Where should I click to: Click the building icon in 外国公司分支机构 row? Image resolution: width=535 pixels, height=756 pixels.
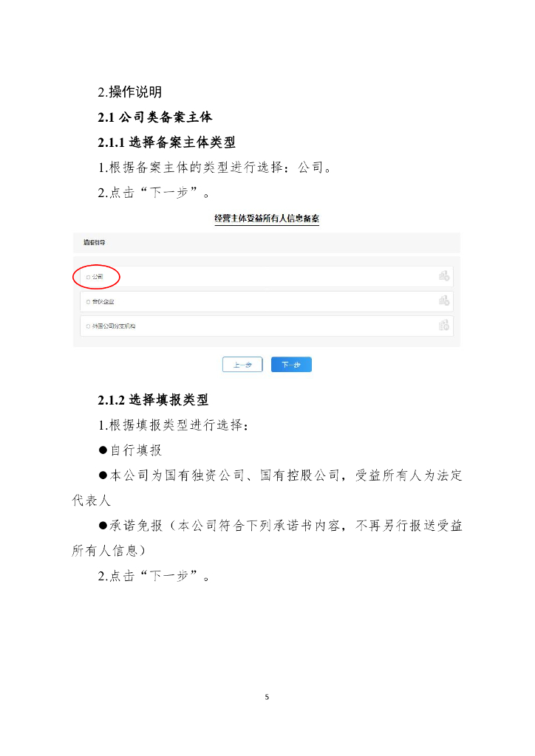(444, 325)
